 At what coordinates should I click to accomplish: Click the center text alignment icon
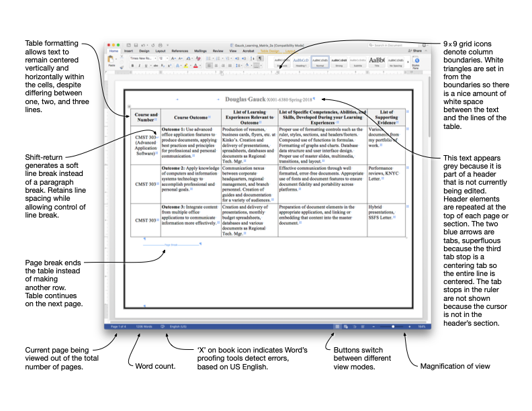(216, 66)
